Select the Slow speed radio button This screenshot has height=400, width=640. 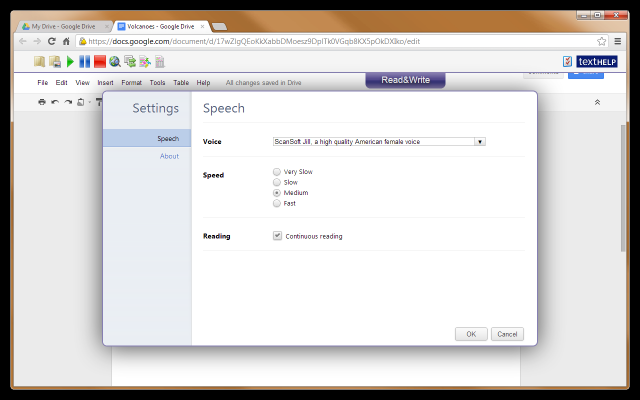point(277,182)
